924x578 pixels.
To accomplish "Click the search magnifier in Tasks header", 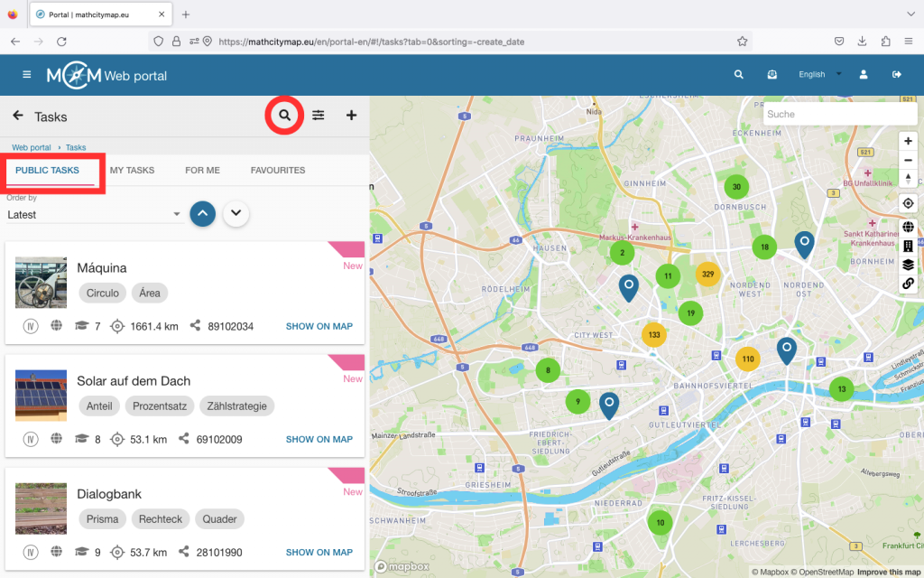I will [285, 116].
